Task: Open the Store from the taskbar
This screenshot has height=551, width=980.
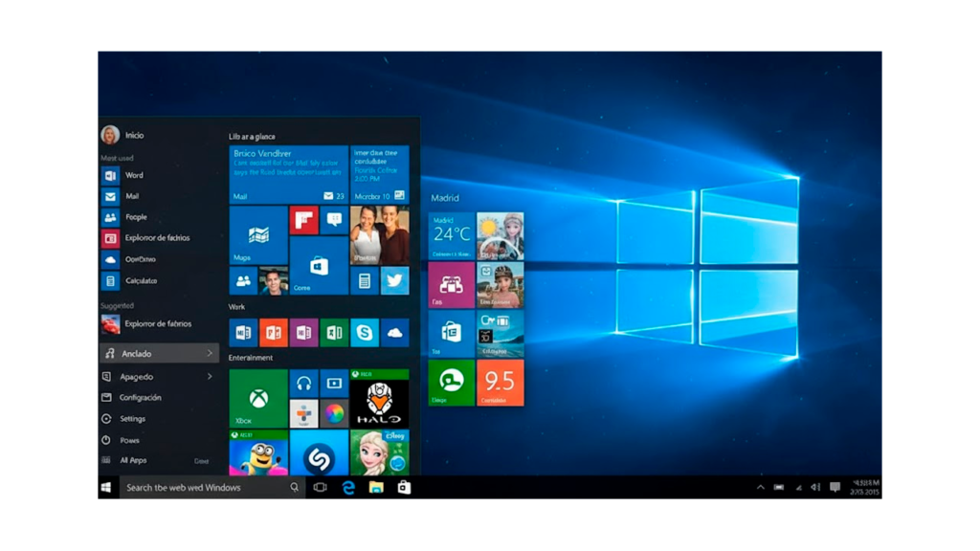Action: (403, 487)
